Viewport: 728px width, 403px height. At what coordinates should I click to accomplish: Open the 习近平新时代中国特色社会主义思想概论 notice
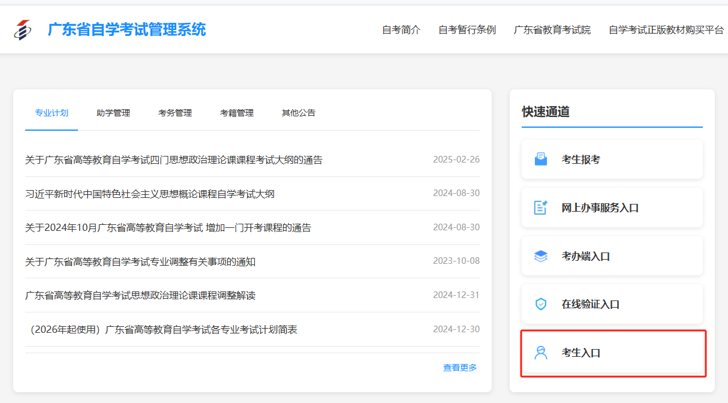(150, 194)
